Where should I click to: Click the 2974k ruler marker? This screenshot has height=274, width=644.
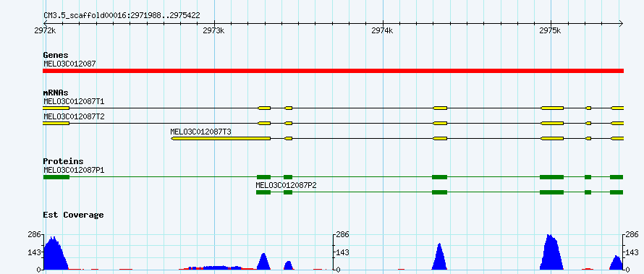382,31
